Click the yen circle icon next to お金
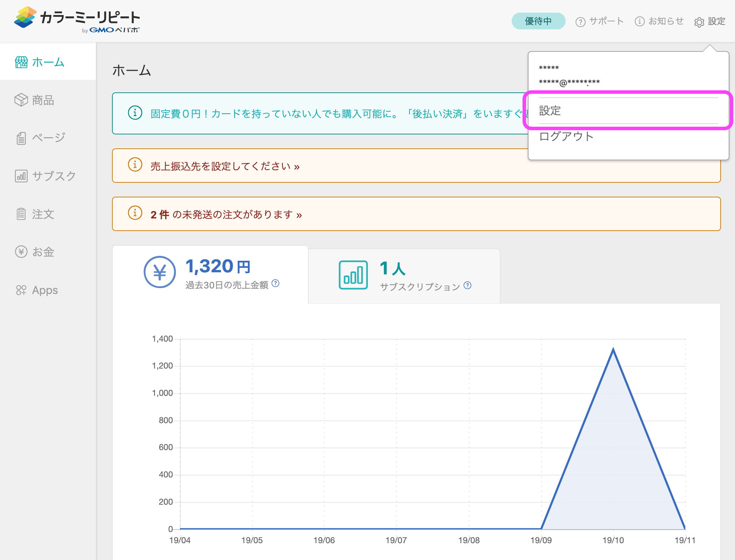This screenshot has height=560, width=735. tap(21, 252)
